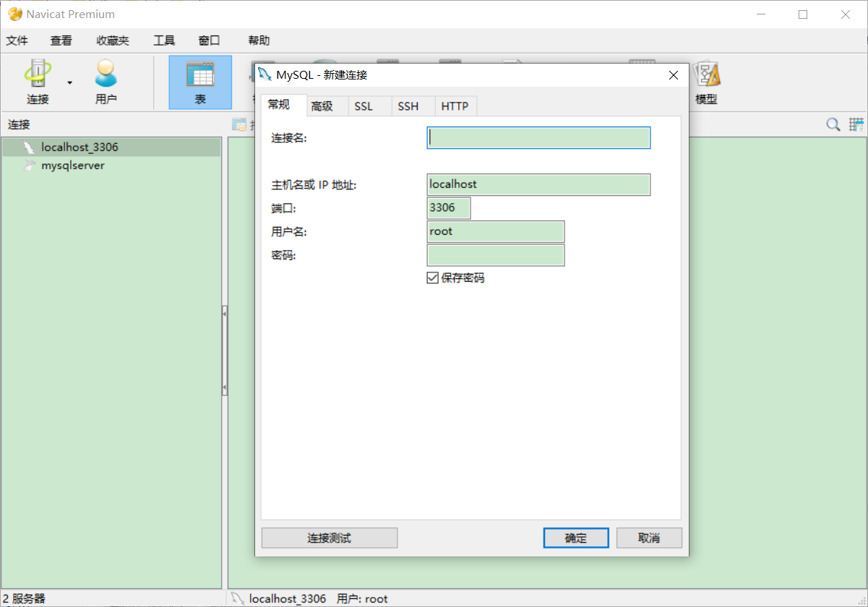Open the 窗口 menu
This screenshot has width=868, height=607.
(x=209, y=40)
